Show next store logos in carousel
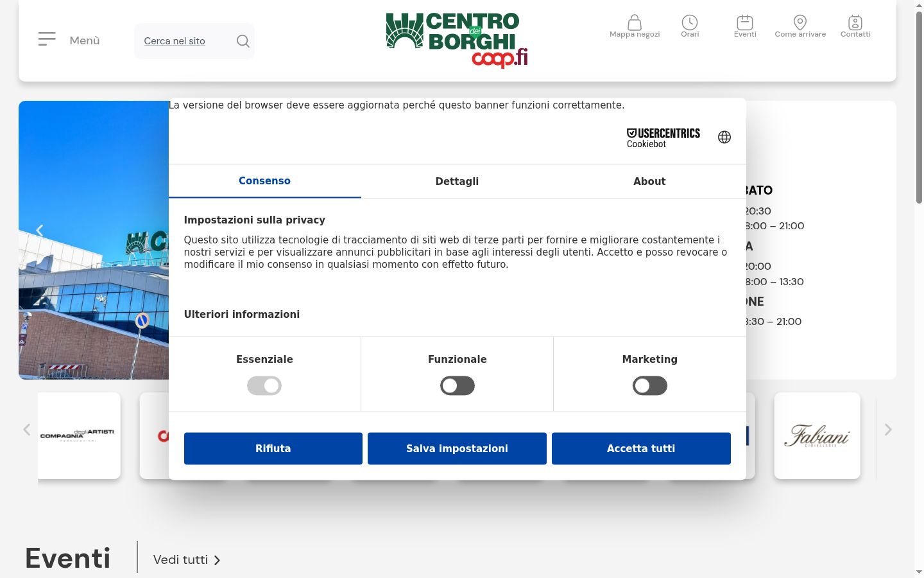924x578 pixels. pyautogui.click(x=888, y=430)
